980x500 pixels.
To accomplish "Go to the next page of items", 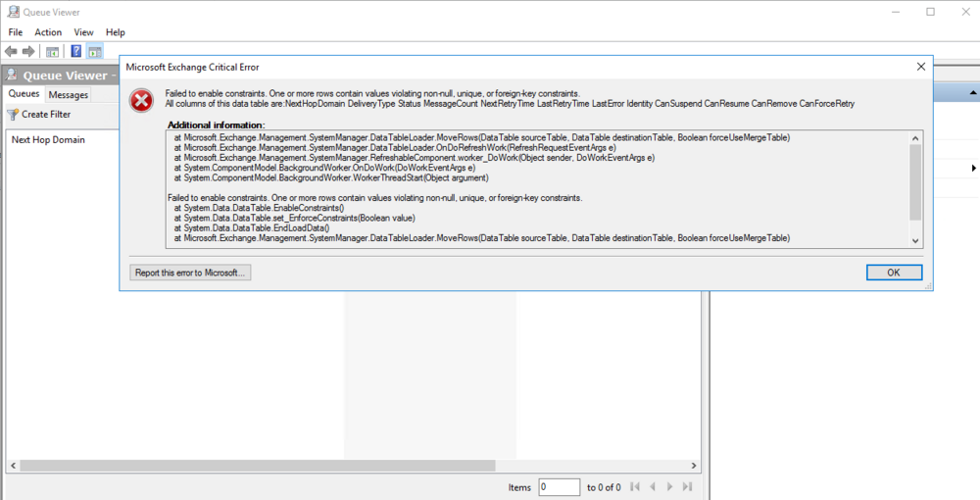I will click(x=670, y=486).
